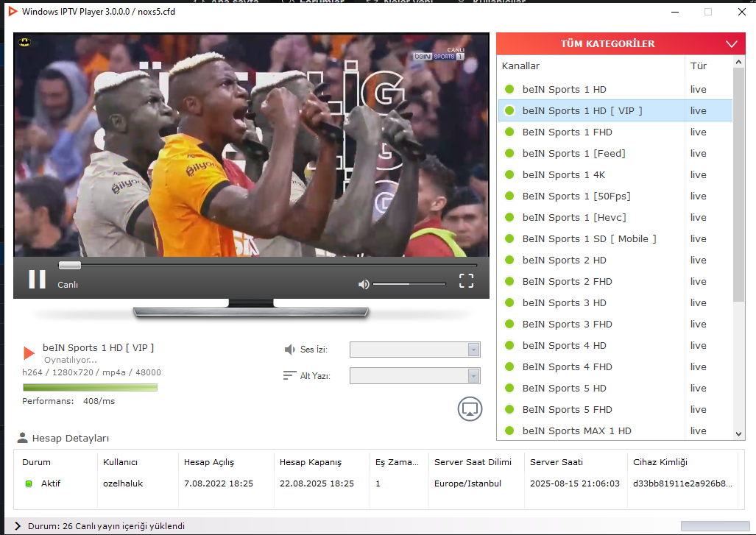Click channel list scrollbar up arrow
756x535 pixels.
(738, 62)
